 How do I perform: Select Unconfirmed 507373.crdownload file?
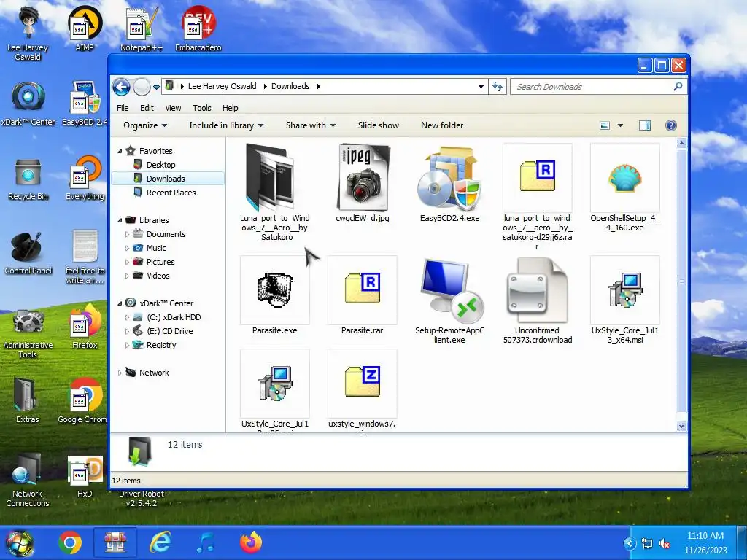538,300
